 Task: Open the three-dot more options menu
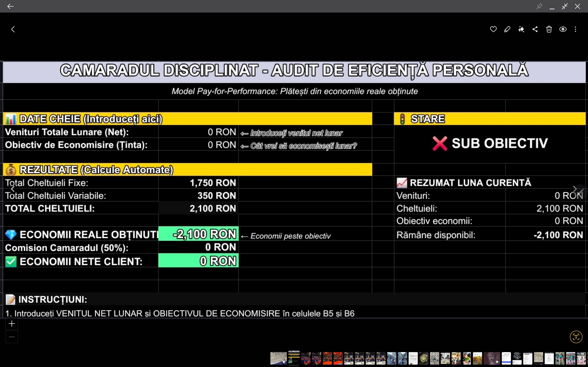click(x=575, y=29)
